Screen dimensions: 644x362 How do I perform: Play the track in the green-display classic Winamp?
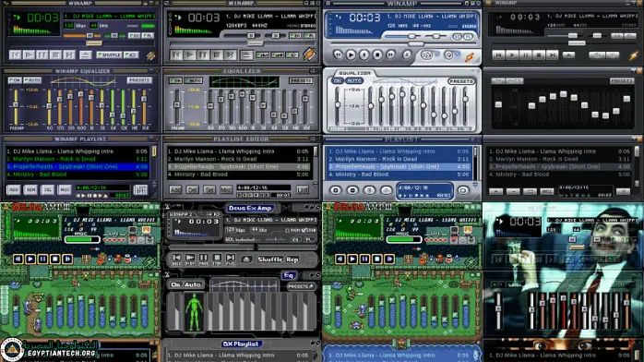coord(29,54)
